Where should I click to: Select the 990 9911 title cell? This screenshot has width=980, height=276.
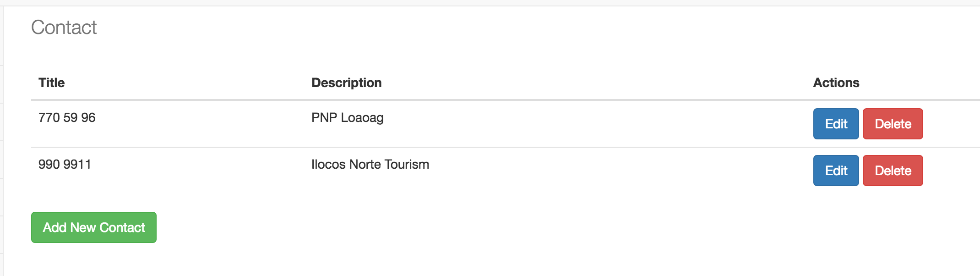point(65,165)
